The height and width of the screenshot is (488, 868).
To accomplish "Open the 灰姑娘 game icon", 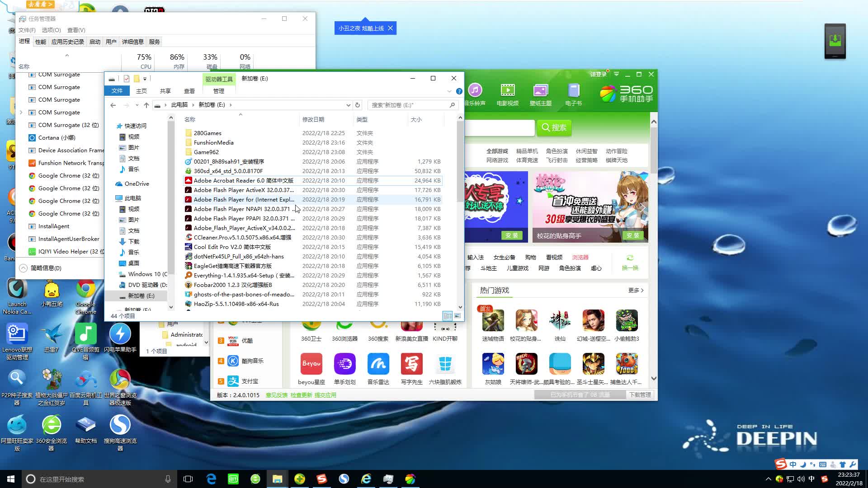I will [493, 364].
